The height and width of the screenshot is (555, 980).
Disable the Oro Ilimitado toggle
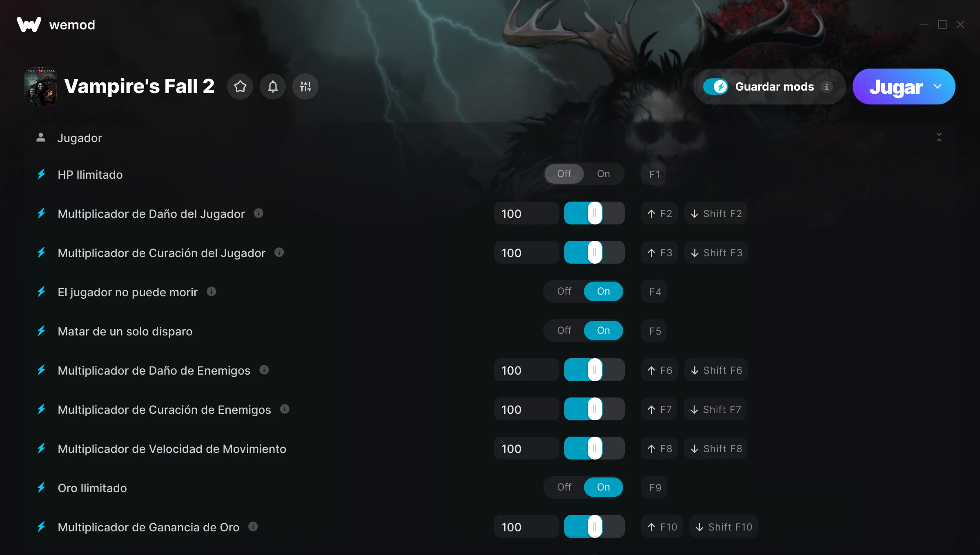pos(564,487)
